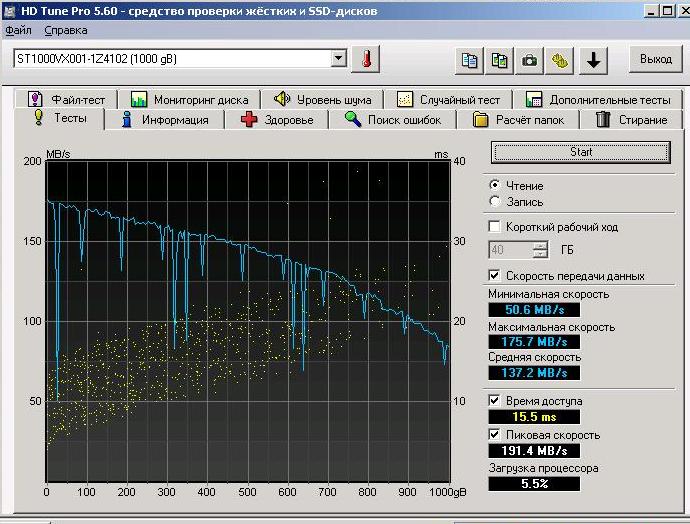Open the Справка menu

(x=66, y=30)
